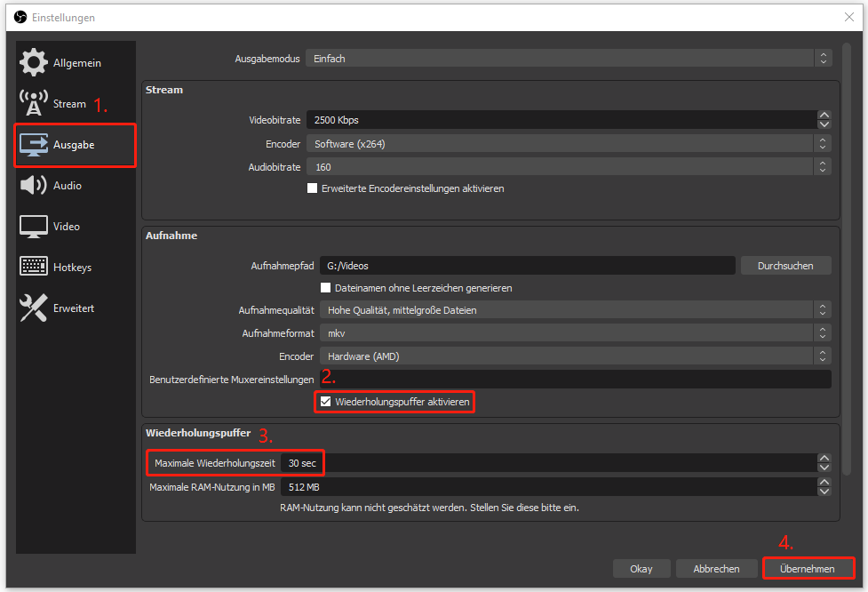Select the Video settings page
This screenshot has height=592, width=868.
[x=76, y=227]
